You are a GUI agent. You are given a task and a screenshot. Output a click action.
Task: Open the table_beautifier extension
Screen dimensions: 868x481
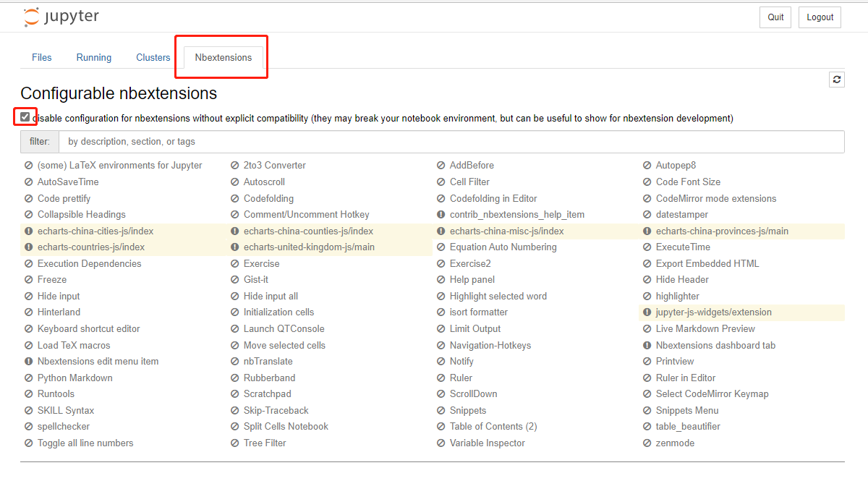(x=688, y=427)
